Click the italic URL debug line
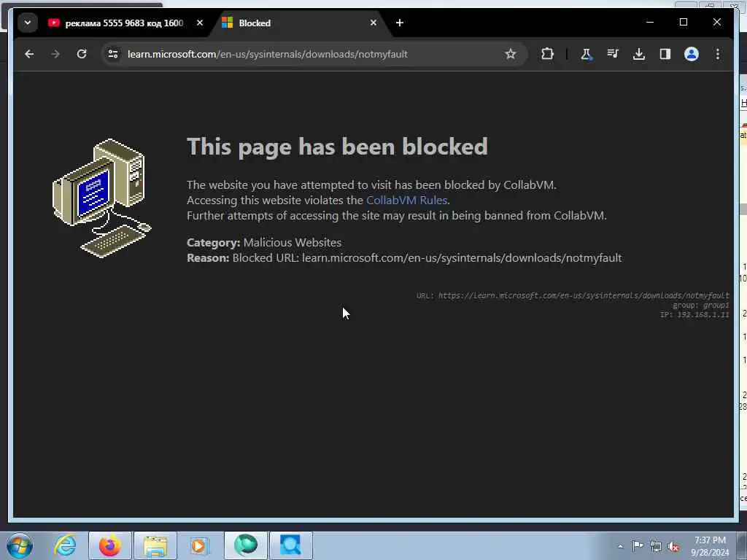This screenshot has width=747, height=560. pyautogui.click(x=573, y=296)
